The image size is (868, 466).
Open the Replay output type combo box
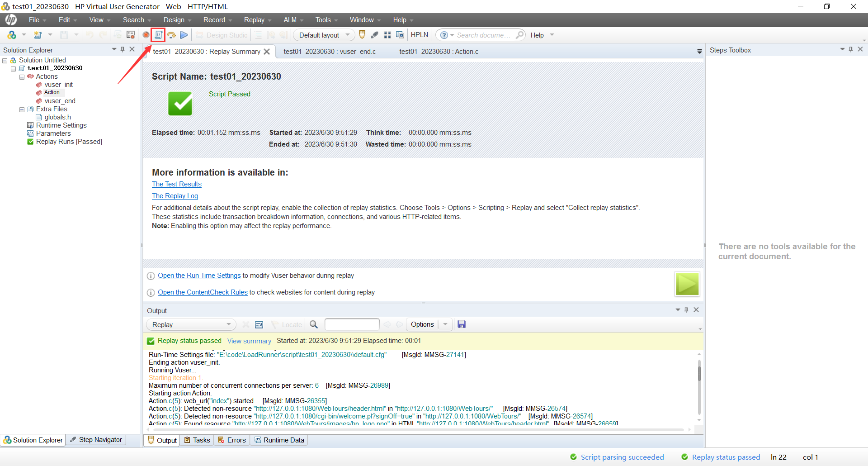191,324
